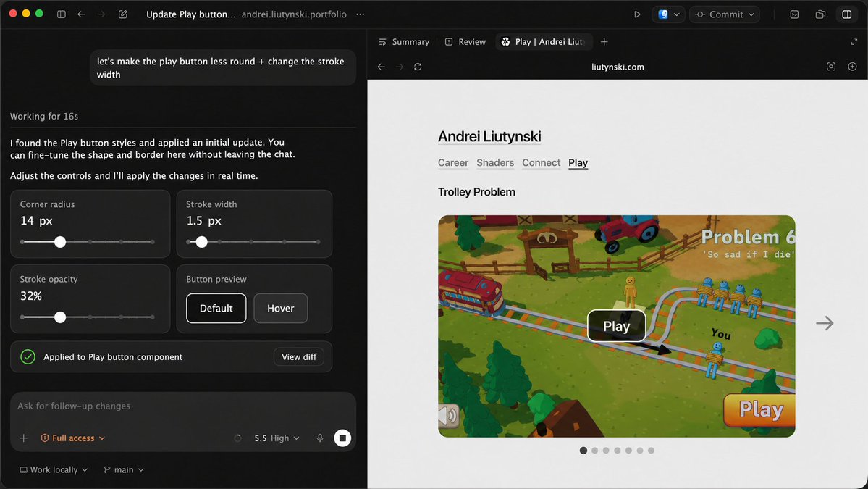This screenshot has width=868, height=489.
Task: Click the screenshot capture icon in the preview bar
Action: point(831,67)
